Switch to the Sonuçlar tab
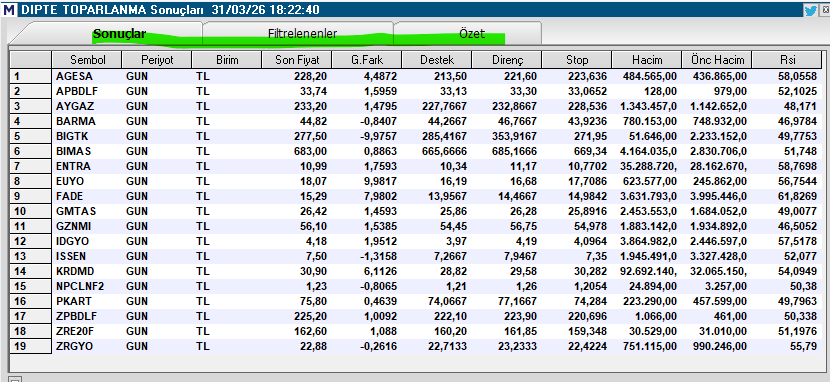The height and width of the screenshot is (382, 830). [120, 33]
